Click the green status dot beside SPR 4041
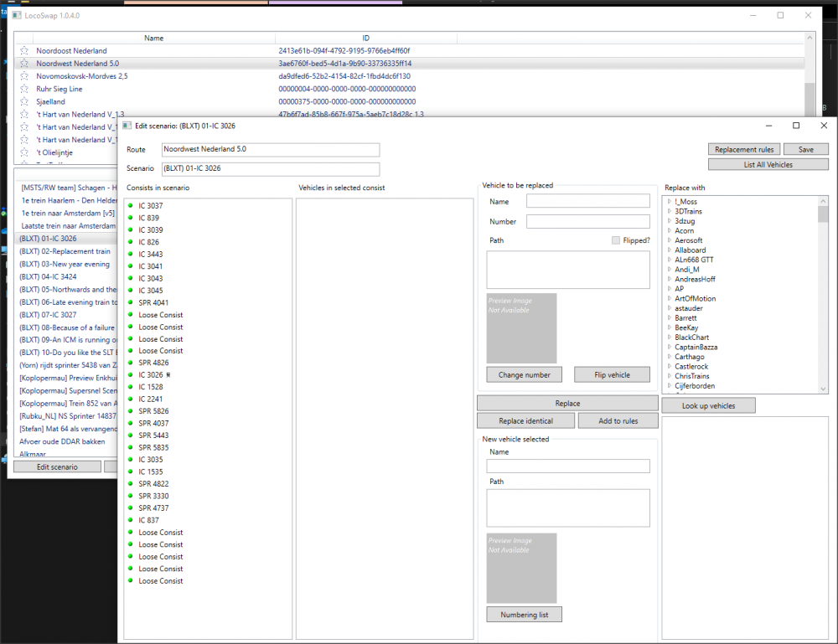838x644 pixels. click(131, 302)
